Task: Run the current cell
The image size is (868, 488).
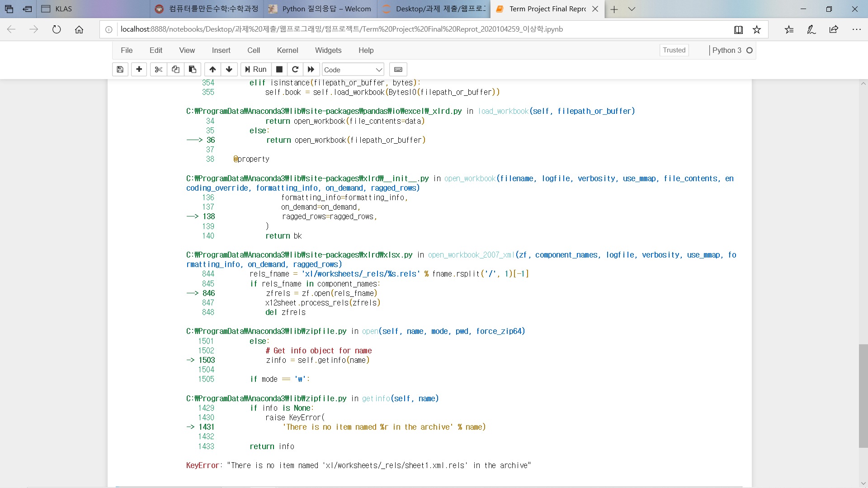Action: coord(256,69)
